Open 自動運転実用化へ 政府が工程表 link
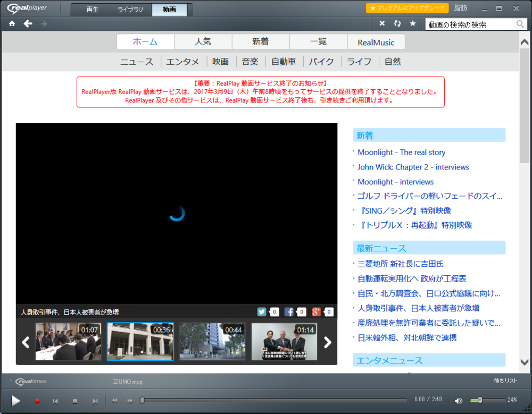Image resolution: width=532 pixels, height=414 pixels. click(412, 278)
